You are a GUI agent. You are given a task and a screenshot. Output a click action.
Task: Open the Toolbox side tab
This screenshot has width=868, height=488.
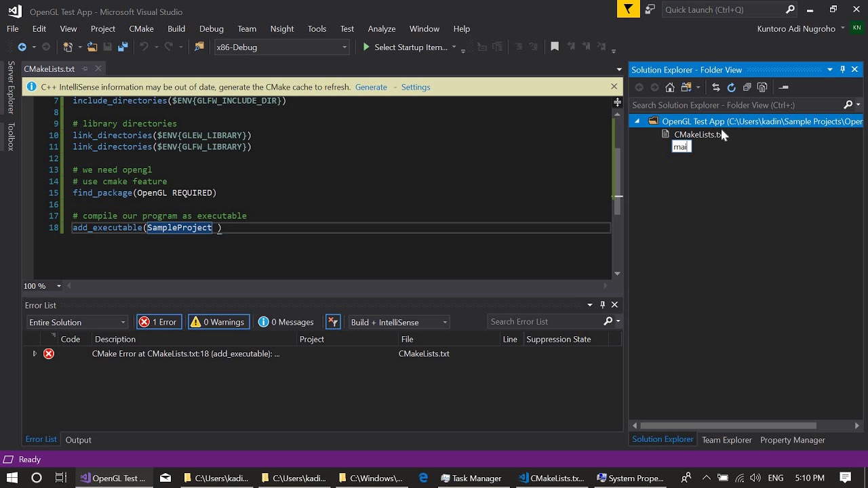click(11, 136)
